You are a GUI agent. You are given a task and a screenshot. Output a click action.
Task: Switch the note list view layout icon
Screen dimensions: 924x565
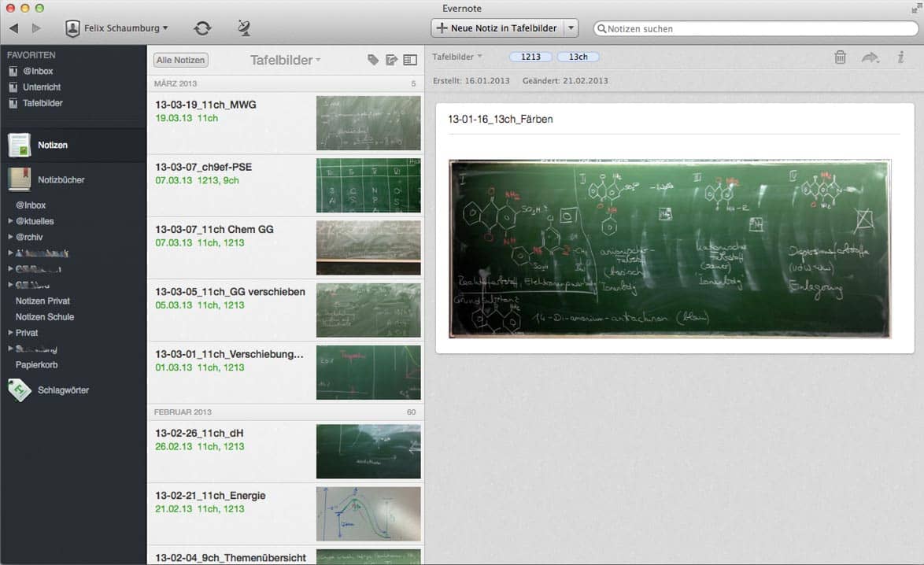click(x=409, y=60)
